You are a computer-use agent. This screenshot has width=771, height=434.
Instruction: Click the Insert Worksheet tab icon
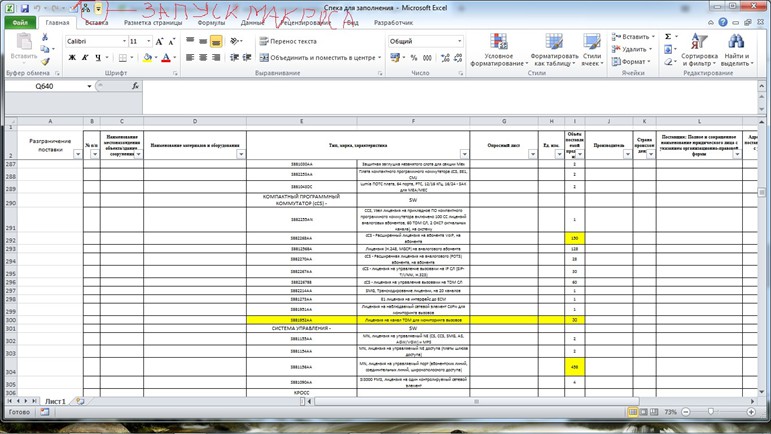tap(80, 401)
